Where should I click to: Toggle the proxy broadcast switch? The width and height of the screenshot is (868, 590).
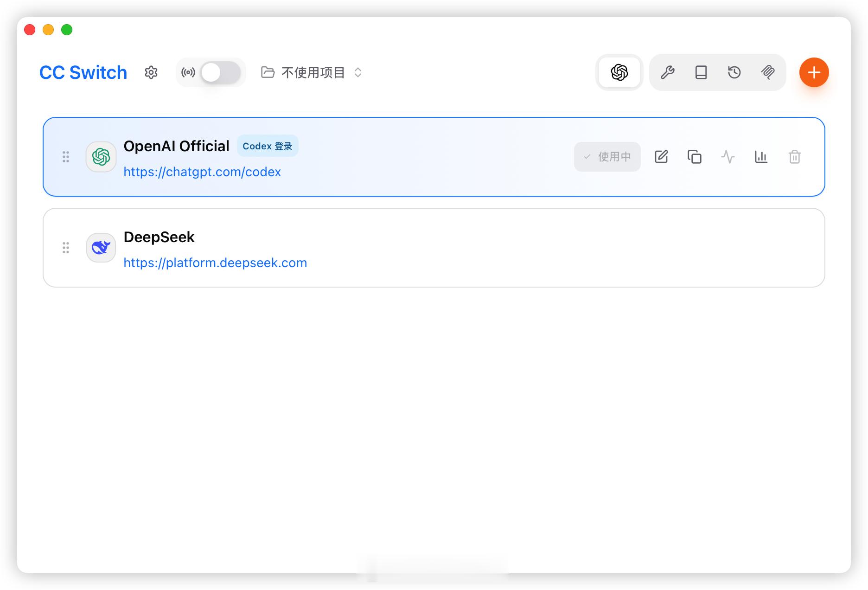[x=221, y=72]
